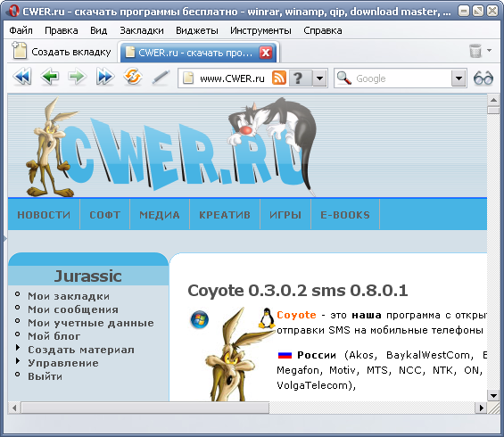The width and height of the screenshot is (504, 437).
Task: Click the glasses view icon
Action: 483,78
